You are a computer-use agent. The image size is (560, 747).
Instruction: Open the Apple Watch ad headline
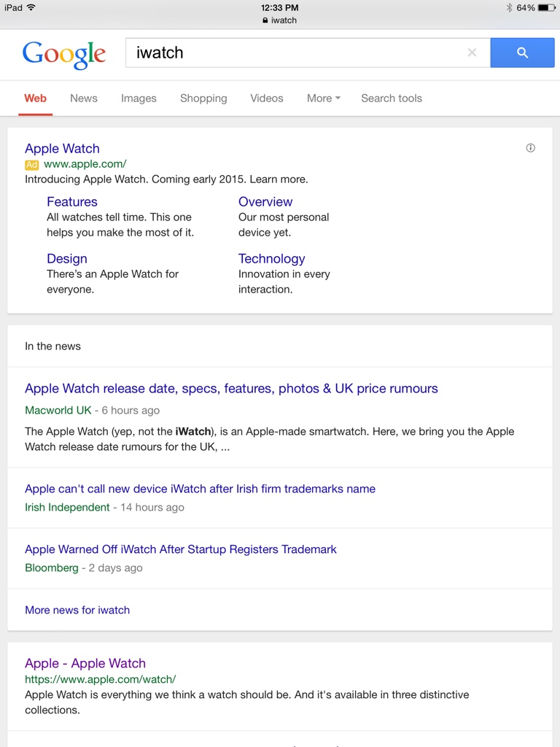coord(63,149)
